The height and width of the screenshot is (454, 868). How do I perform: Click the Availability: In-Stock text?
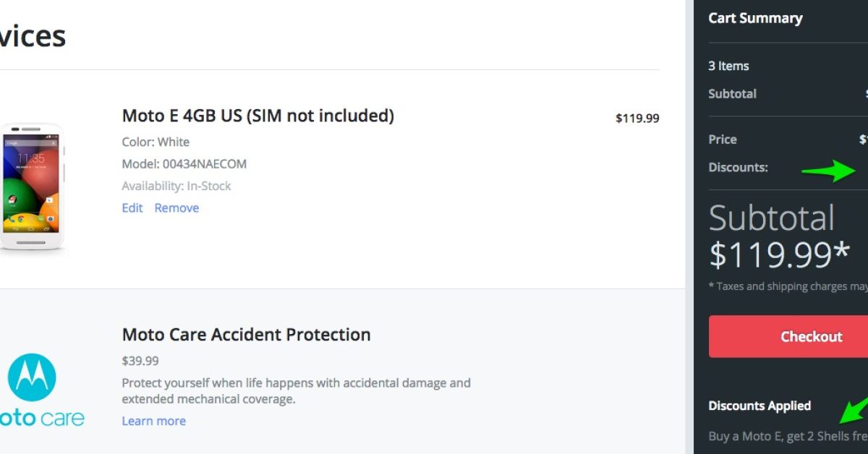[176, 187]
